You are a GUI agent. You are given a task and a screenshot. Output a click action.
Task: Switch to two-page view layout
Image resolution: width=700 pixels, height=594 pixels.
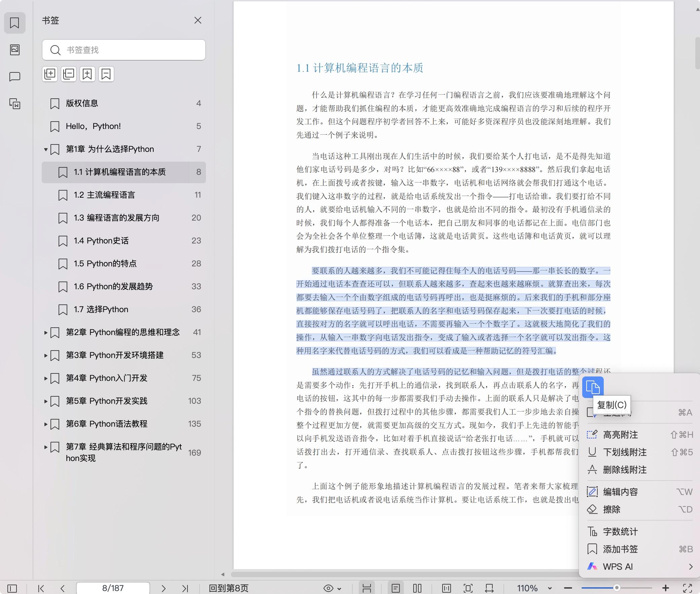(417, 588)
